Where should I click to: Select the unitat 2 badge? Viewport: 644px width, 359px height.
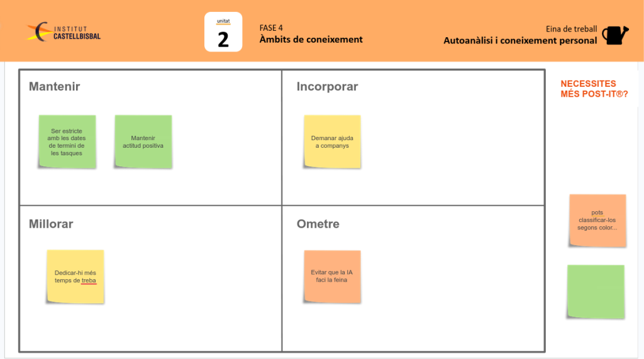click(223, 33)
